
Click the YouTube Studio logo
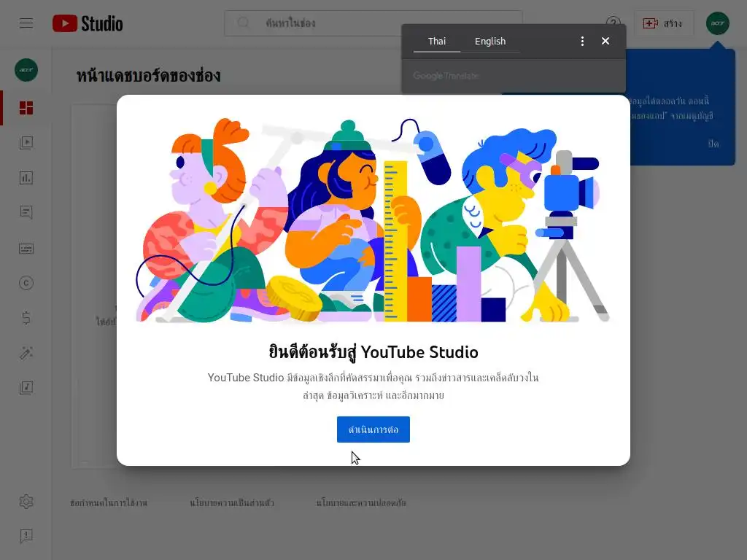click(88, 23)
